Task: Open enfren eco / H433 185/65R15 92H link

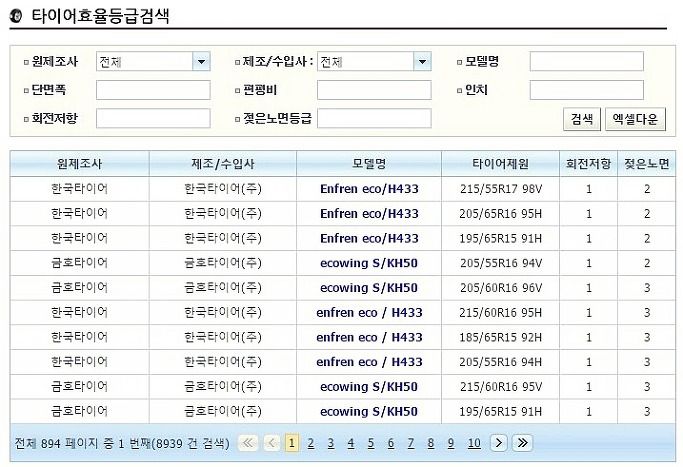Action: tap(369, 338)
